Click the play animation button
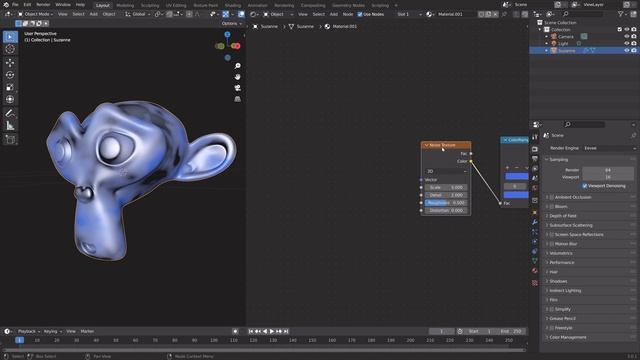Image resolution: width=640 pixels, height=360 pixels. (x=272, y=331)
